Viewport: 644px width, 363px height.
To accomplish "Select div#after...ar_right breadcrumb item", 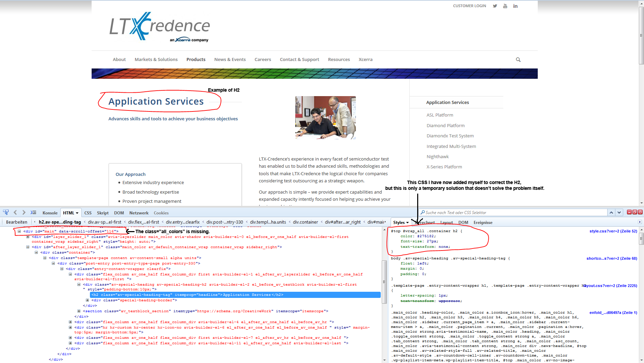I will pyautogui.click(x=343, y=222).
